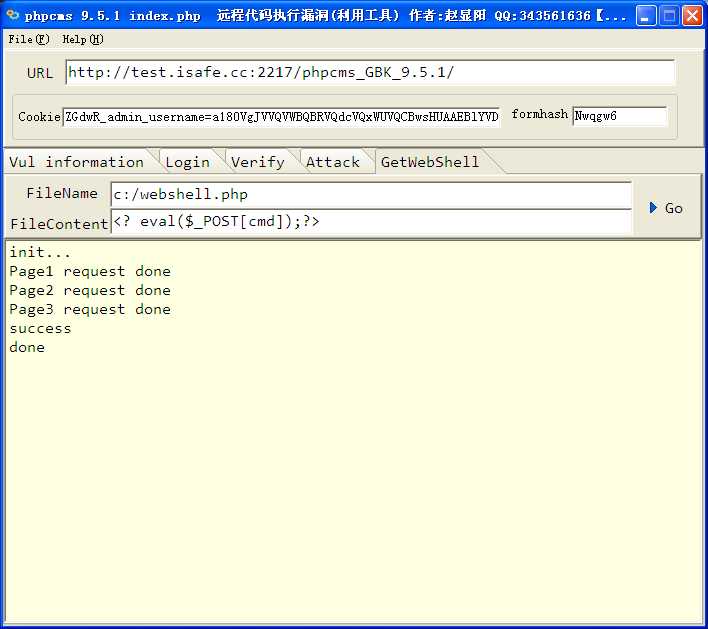Close the phpcms tool window
The width and height of the screenshot is (708, 629).
click(692, 16)
